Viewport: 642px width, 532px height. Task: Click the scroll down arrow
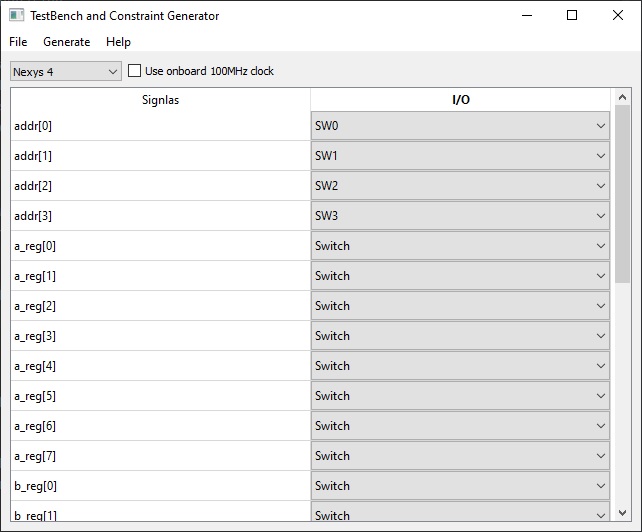[622, 513]
